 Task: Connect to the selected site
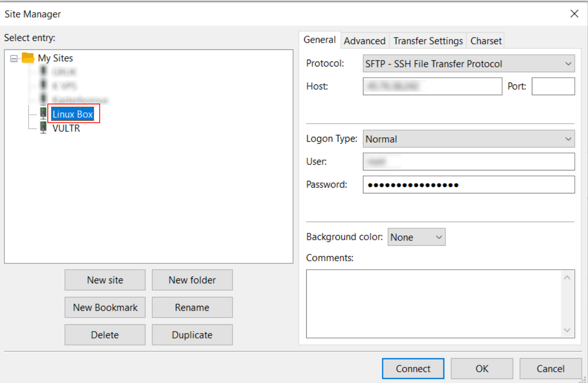point(413,368)
